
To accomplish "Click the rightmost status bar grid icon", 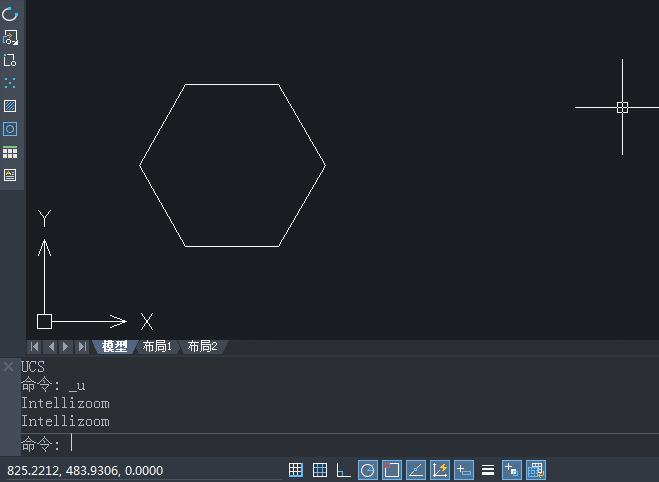I will pos(536,470).
